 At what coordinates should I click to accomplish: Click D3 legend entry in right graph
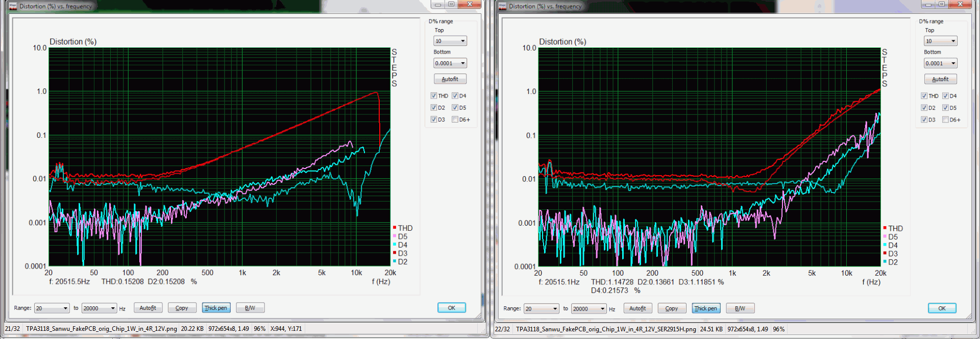(x=890, y=254)
